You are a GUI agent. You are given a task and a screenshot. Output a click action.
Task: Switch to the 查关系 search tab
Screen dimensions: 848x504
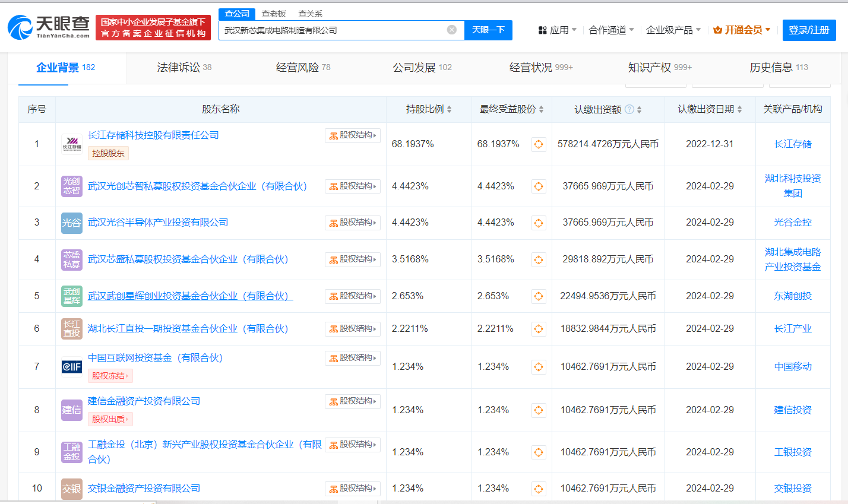(311, 14)
